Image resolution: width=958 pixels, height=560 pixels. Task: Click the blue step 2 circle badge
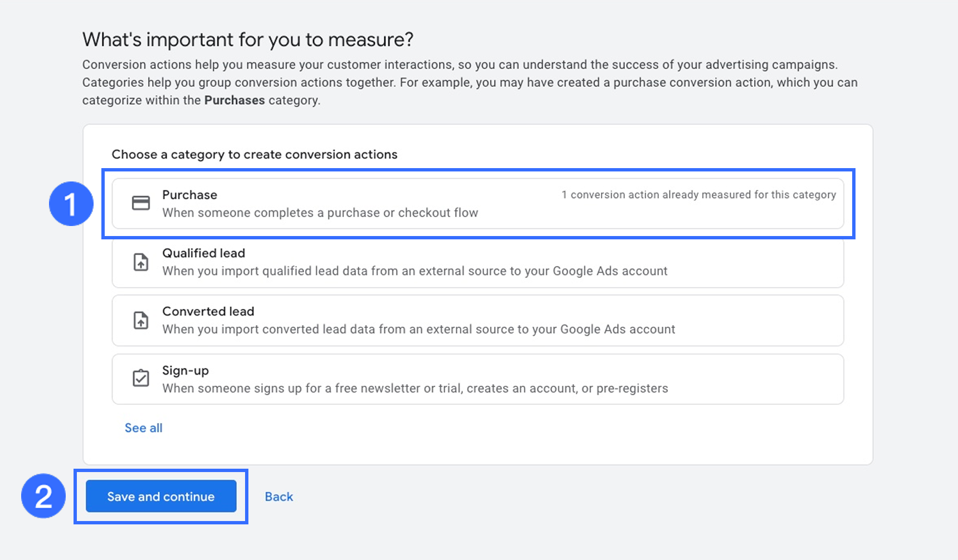pyautogui.click(x=43, y=496)
